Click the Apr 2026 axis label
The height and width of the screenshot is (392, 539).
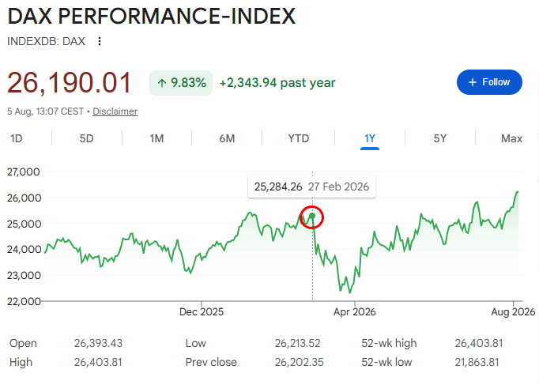tap(354, 312)
